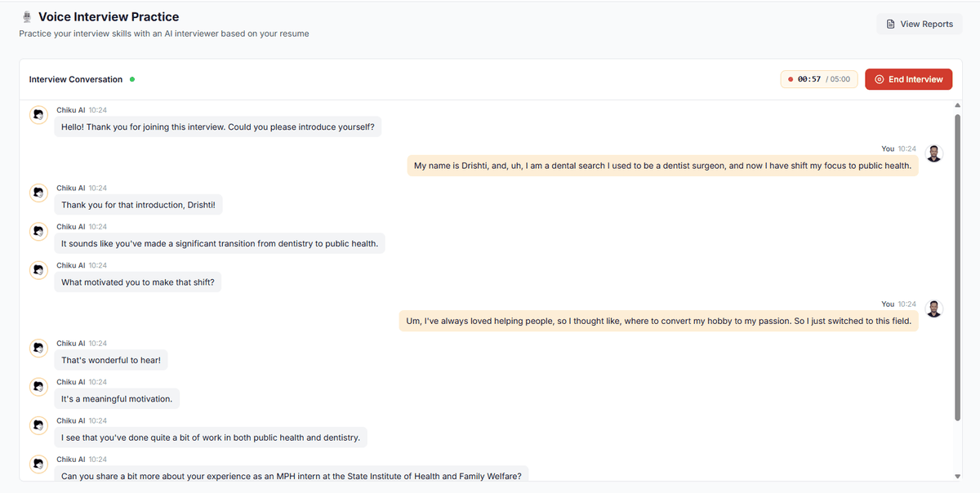Viewport: 980px width, 493px height.
Task: Click your avatar next to the hobby-to-passion reply
Action: point(933,308)
